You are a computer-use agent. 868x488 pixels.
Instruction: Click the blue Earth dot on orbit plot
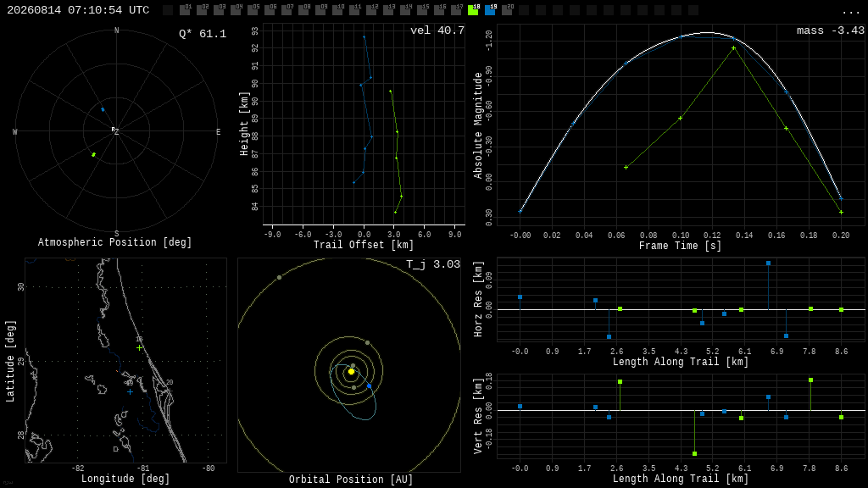370,385
